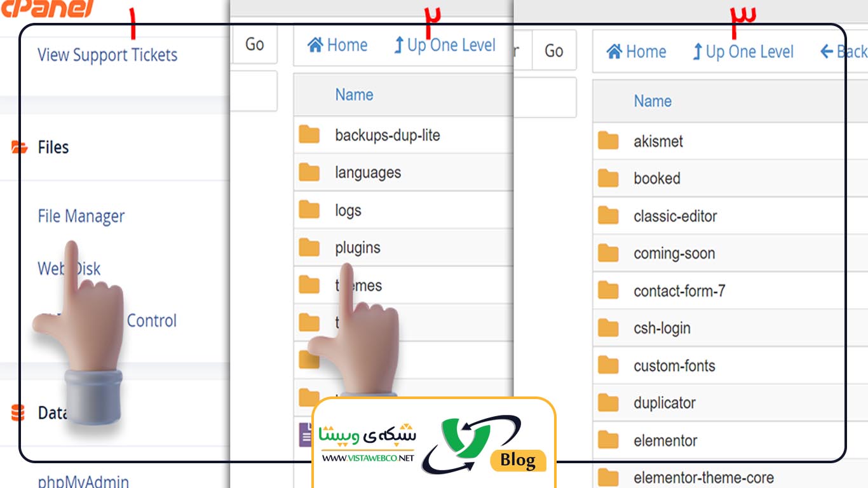The width and height of the screenshot is (868, 488).
Task: Click Go button in right panel
Action: point(554,51)
